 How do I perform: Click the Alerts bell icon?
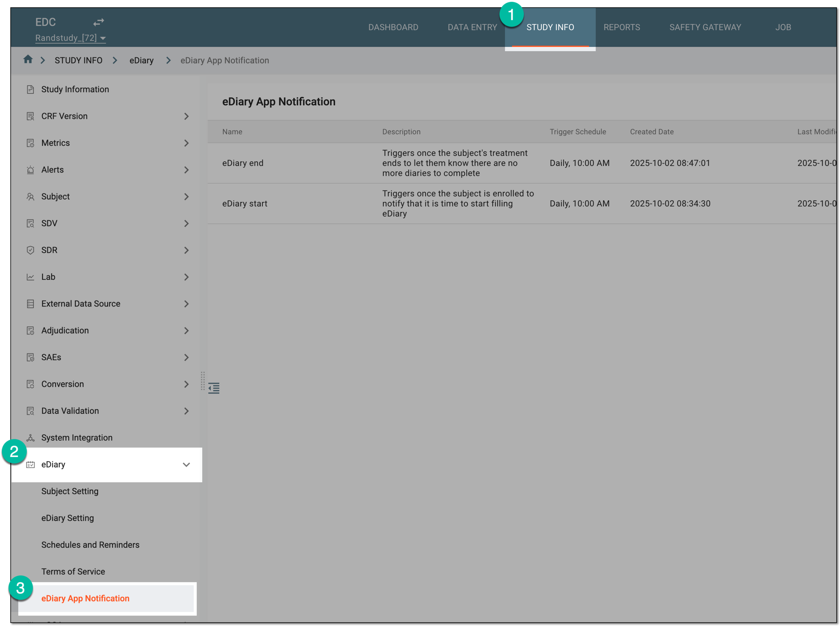[30, 170]
